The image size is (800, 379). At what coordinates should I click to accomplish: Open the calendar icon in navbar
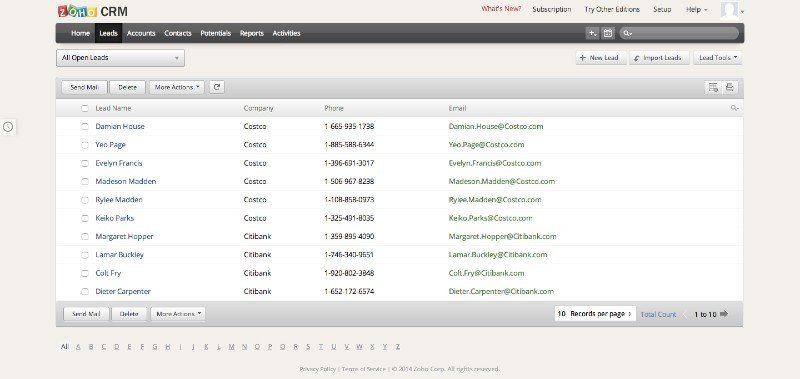[607, 33]
